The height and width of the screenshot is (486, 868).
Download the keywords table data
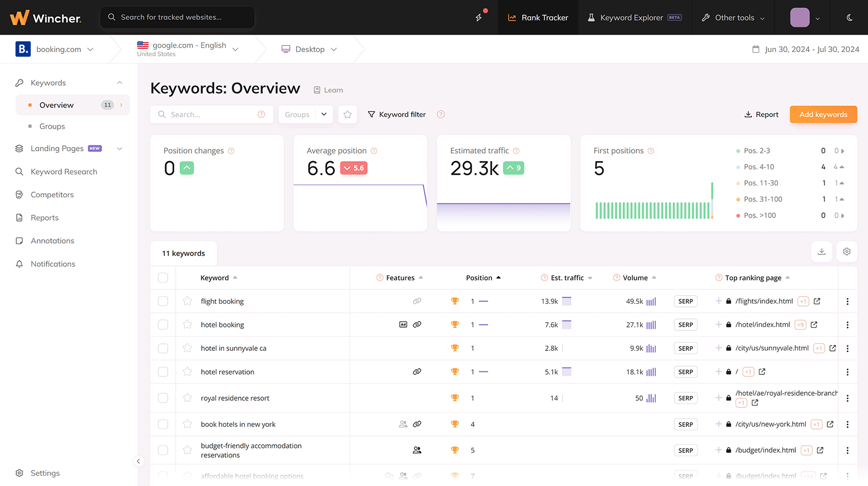(821, 252)
